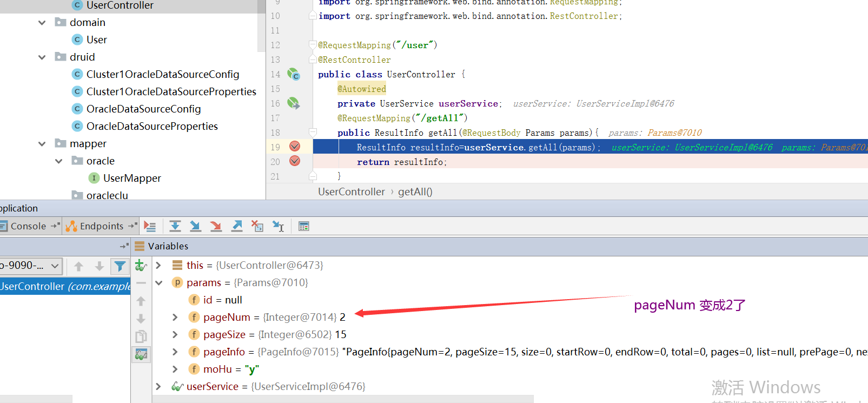Expand the pageSize field node

[175, 334]
